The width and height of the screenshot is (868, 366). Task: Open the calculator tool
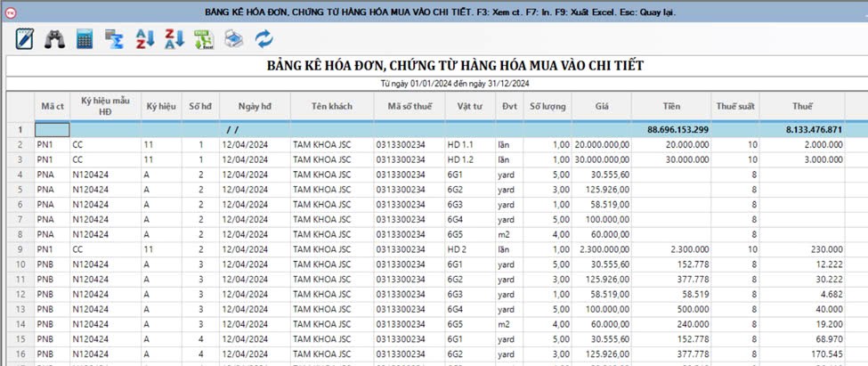85,39
